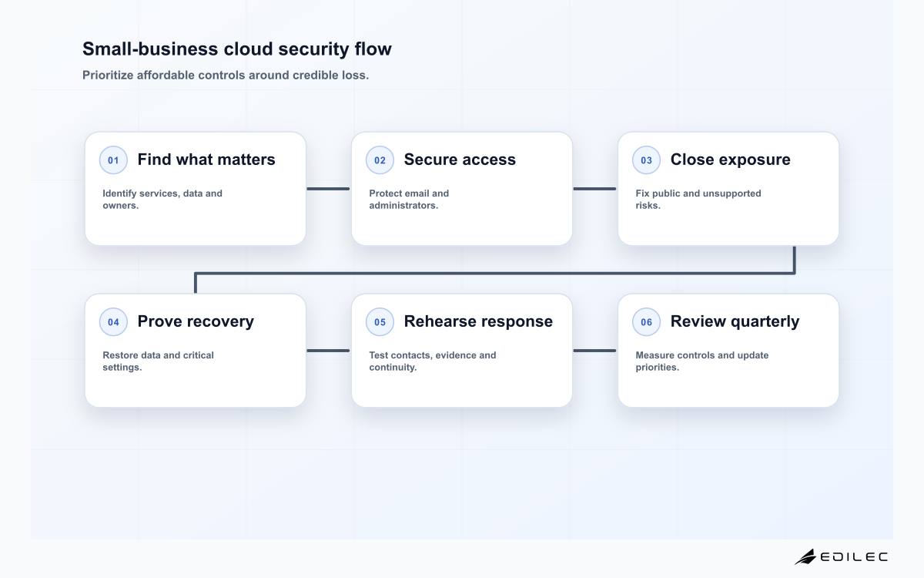The width and height of the screenshot is (924, 578).
Task: Click "Test contacts, evidence and continuity." text
Action: 433,361
